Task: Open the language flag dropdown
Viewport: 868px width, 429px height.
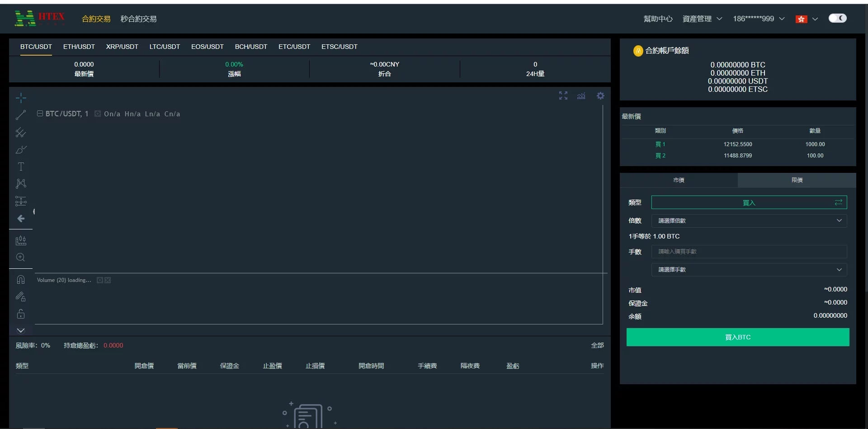Action: (x=807, y=19)
